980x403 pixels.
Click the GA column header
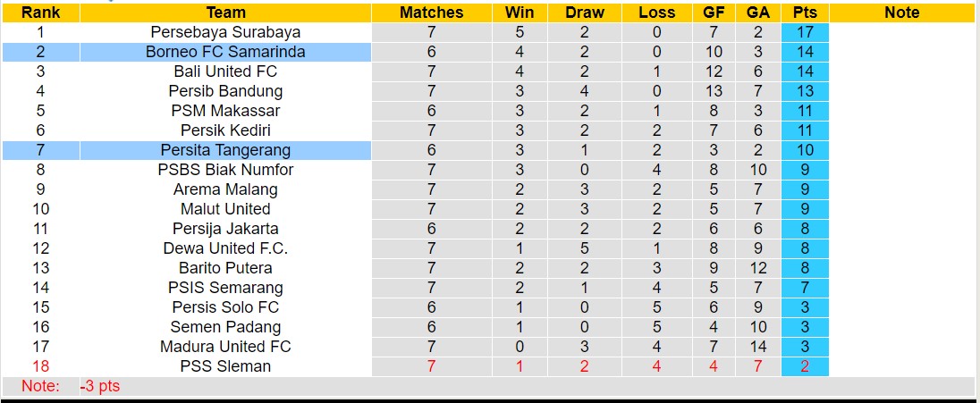point(758,13)
